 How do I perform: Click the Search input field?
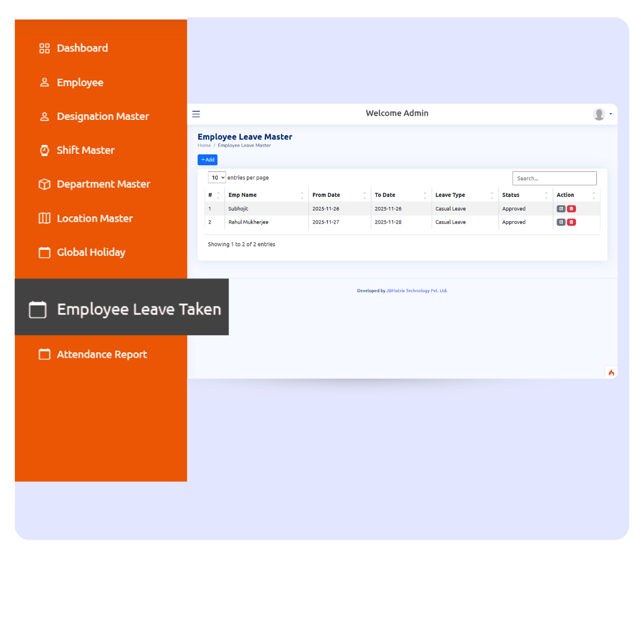554,178
